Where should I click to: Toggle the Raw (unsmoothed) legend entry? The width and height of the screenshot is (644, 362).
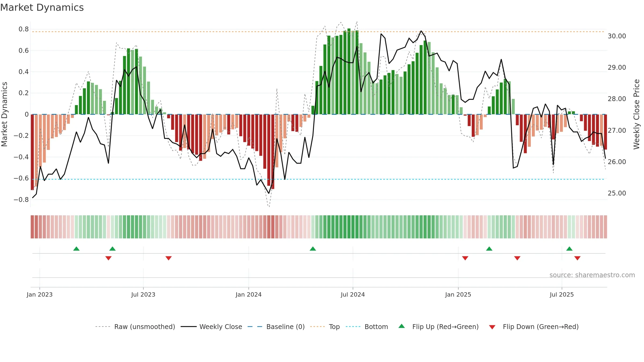click(135, 327)
